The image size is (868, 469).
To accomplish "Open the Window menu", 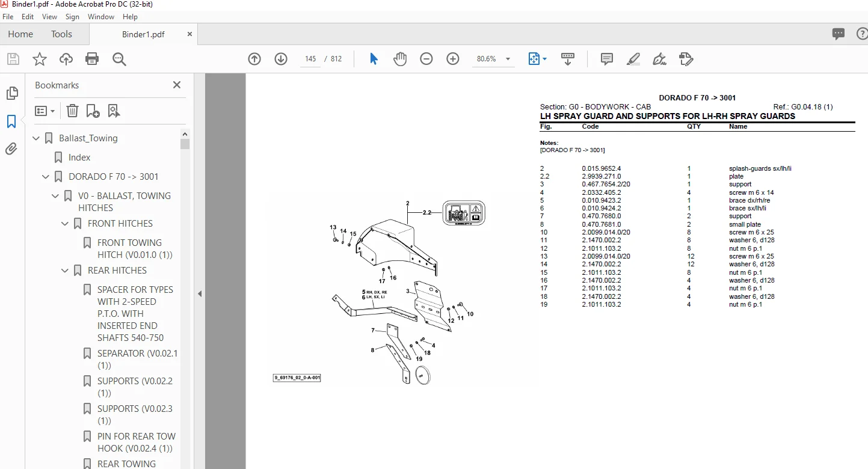I will click(x=101, y=17).
